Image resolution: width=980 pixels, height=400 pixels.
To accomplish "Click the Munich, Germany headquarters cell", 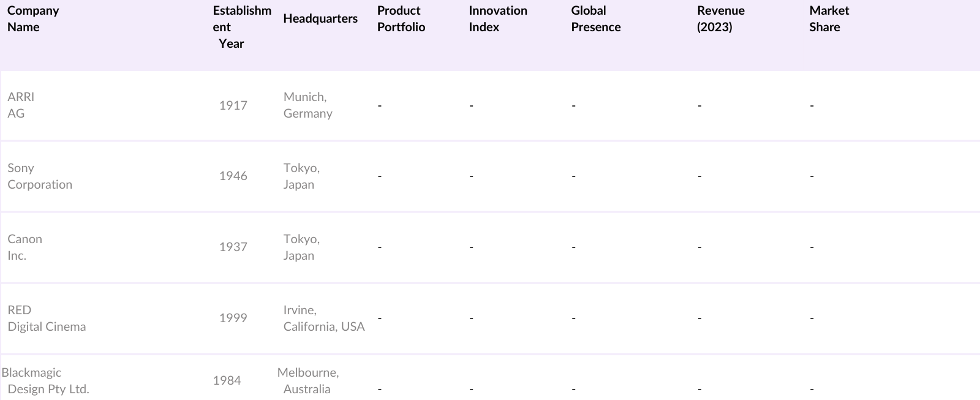I will pyautogui.click(x=307, y=105).
